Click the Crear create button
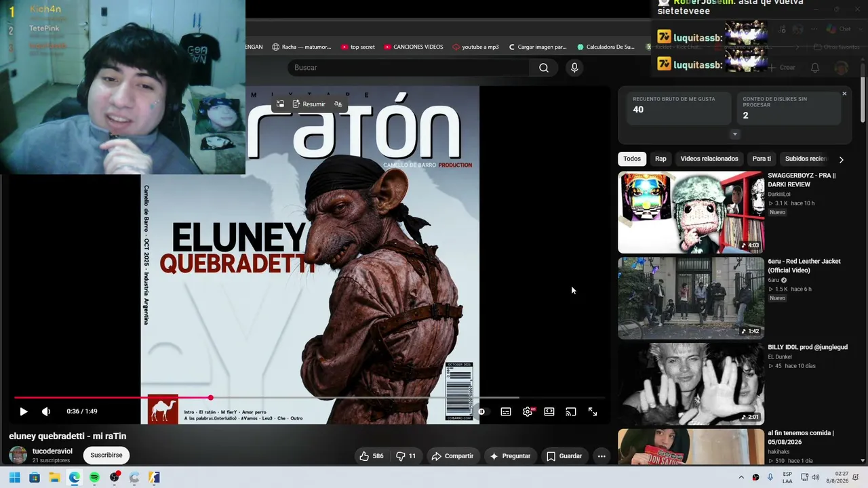868x488 pixels. [x=782, y=68]
